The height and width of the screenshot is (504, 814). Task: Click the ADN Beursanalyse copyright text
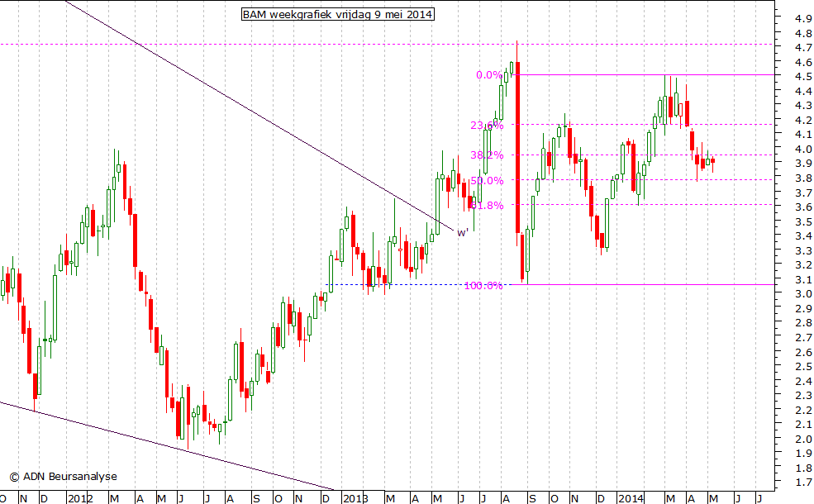tap(64, 477)
